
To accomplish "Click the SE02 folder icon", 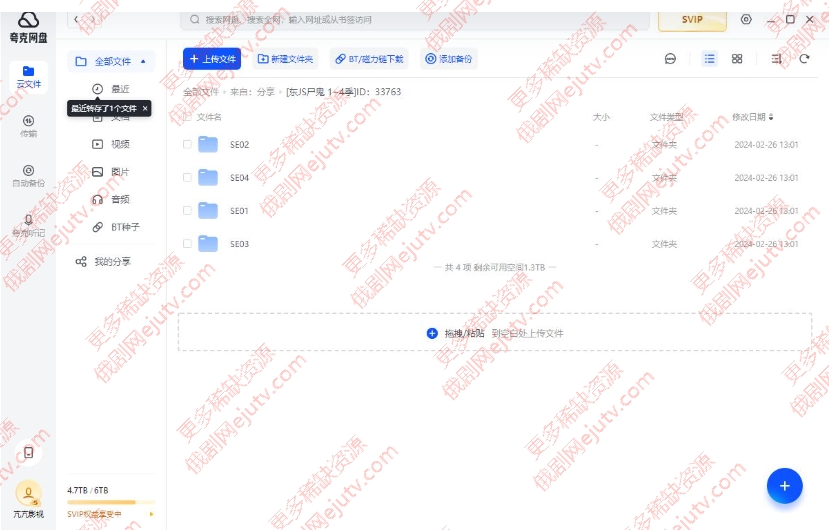I will pyautogui.click(x=208, y=144).
